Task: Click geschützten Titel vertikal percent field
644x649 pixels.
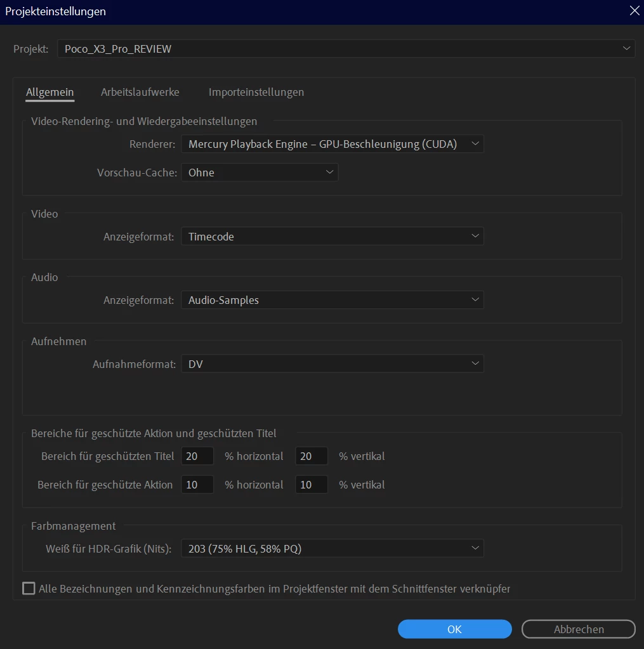Action: [312, 456]
